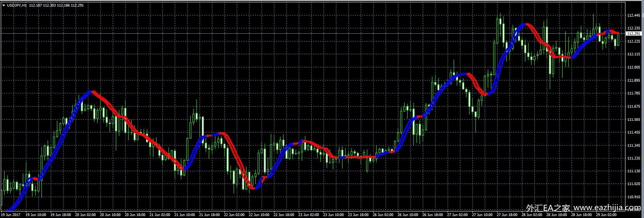644x218 pixels.
Task: Click the 111.675 price axis label
Action: tap(634, 106)
